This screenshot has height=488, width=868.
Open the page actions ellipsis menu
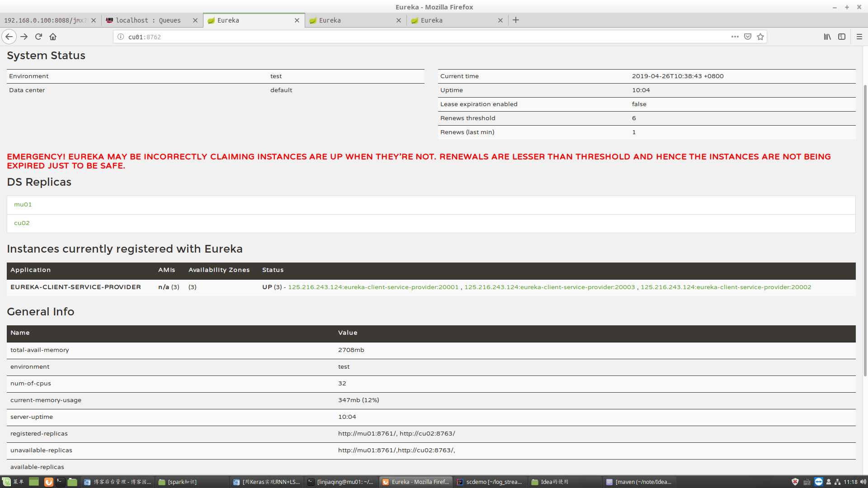(x=735, y=37)
